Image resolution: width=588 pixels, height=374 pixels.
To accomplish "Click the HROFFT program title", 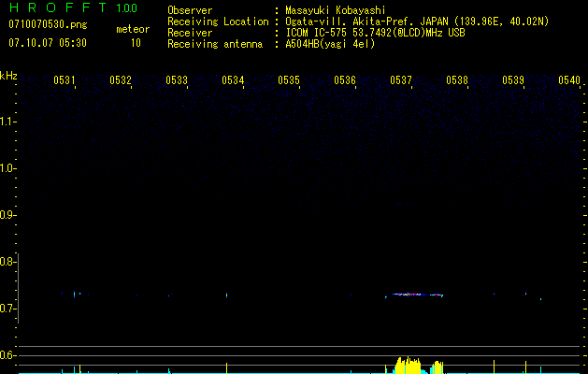I will [x=58, y=7].
